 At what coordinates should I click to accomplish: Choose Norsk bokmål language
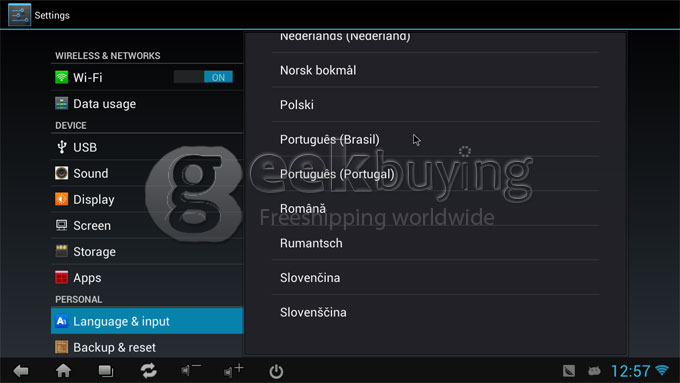[x=436, y=70]
